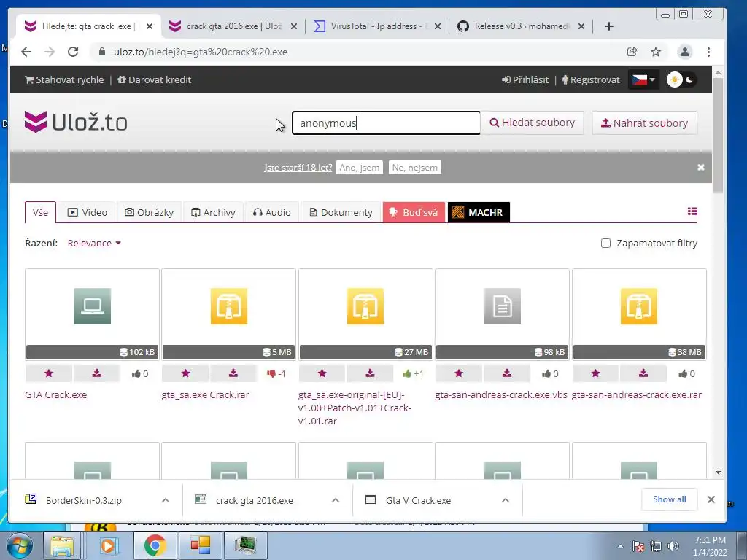
Task: Open the MACHR promo tab
Action: [479, 212]
